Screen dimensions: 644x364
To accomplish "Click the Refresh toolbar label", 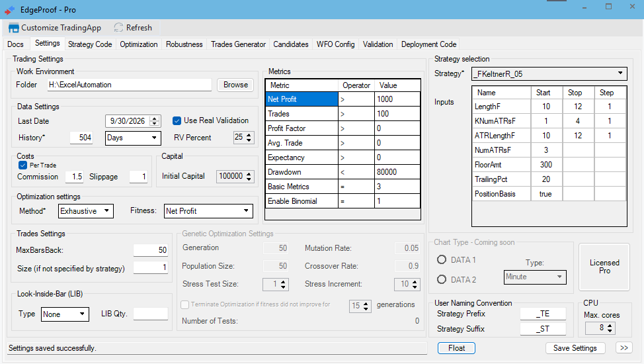I will click(139, 28).
